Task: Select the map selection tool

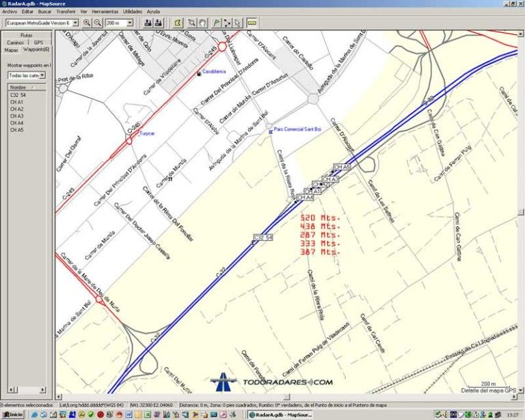Action: pos(177,23)
